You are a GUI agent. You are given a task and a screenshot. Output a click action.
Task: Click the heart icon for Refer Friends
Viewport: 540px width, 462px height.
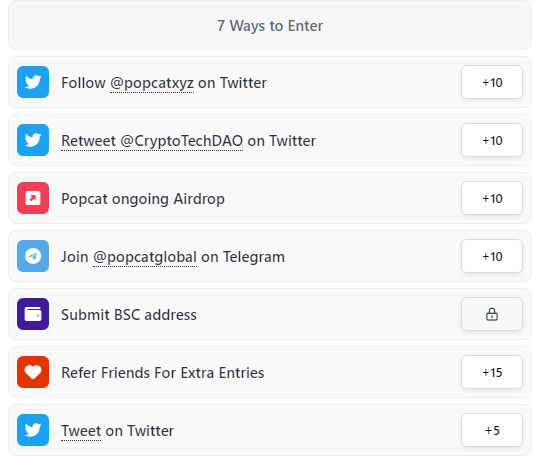click(33, 372)
